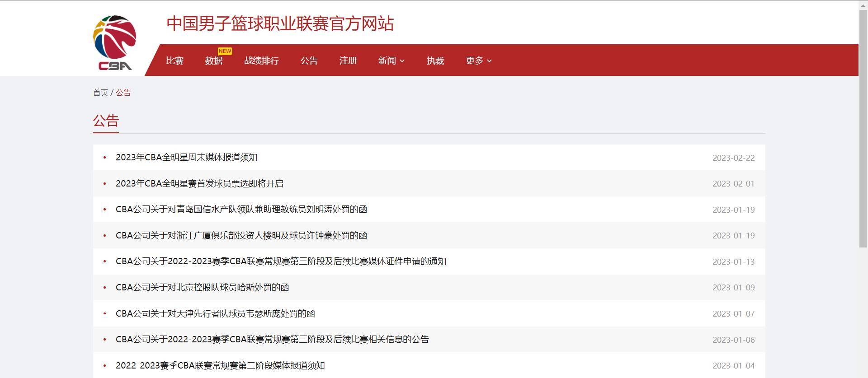This screenshot has height=378, width=868.
Task: Open the 楼明及球员许钟豪处罚 announcement
Action: 241,235
